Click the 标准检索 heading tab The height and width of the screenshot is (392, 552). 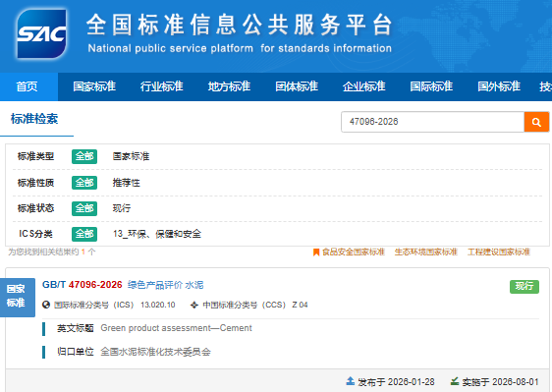[x=34, y=119]
